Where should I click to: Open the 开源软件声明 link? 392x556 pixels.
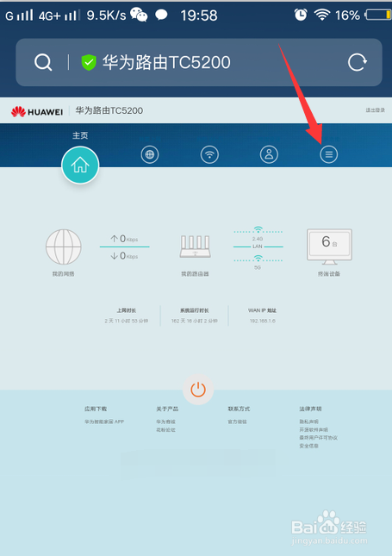tap(314, 430)
